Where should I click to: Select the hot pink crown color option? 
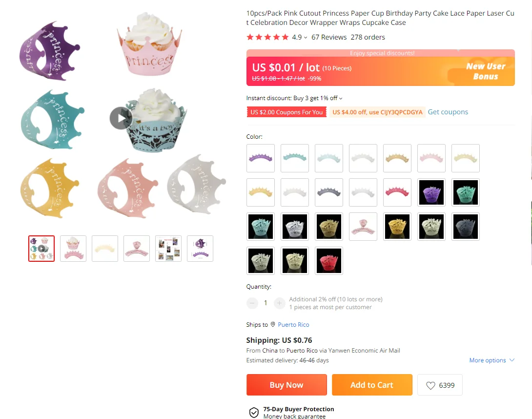397,192
